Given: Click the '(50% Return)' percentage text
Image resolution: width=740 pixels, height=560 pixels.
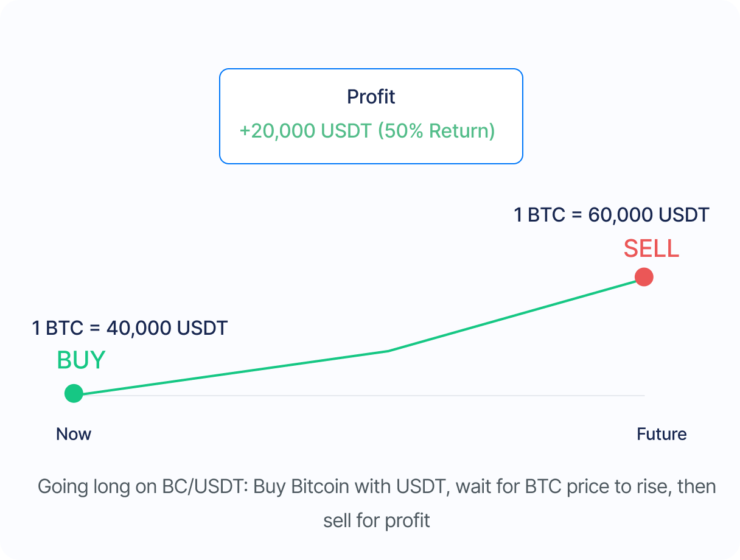Looking at the screenshot, I should point(436,131).
